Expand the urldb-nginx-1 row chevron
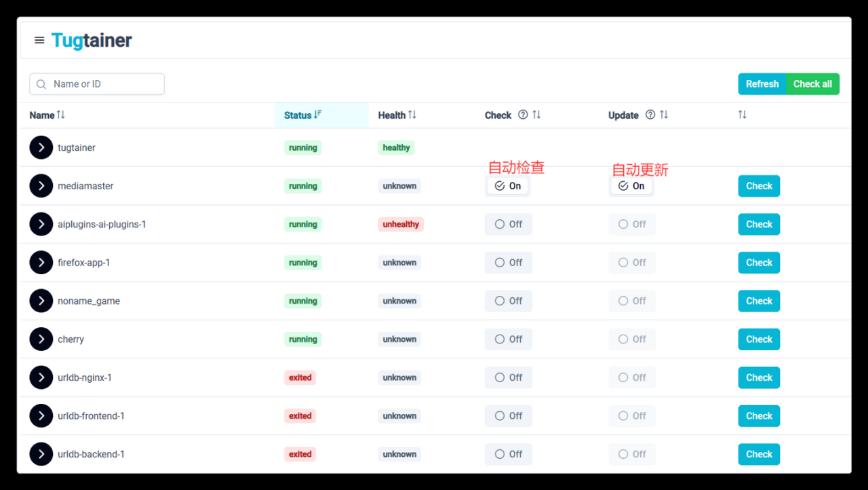The height and width of the screenshot is (490, 868). click(41, 378)
